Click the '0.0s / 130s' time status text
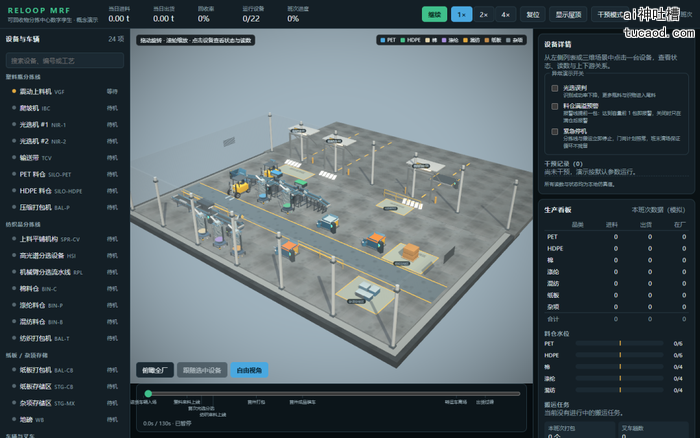 point(167,423)
